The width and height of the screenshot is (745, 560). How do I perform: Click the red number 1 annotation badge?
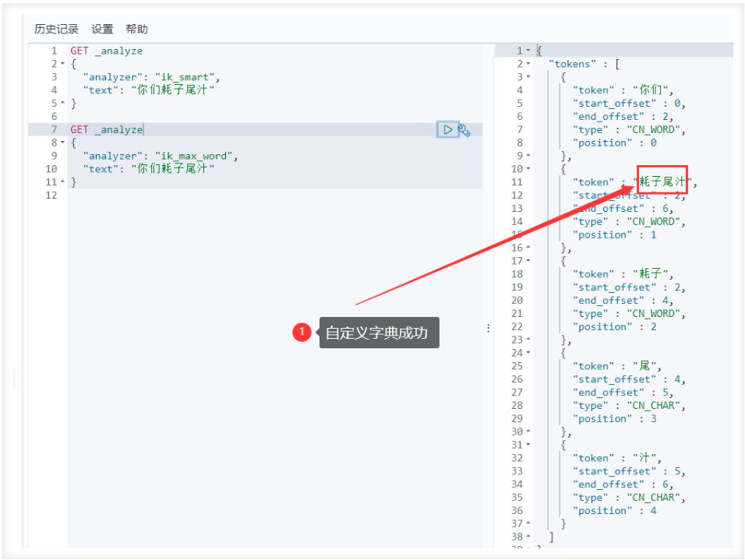(302, 333)
